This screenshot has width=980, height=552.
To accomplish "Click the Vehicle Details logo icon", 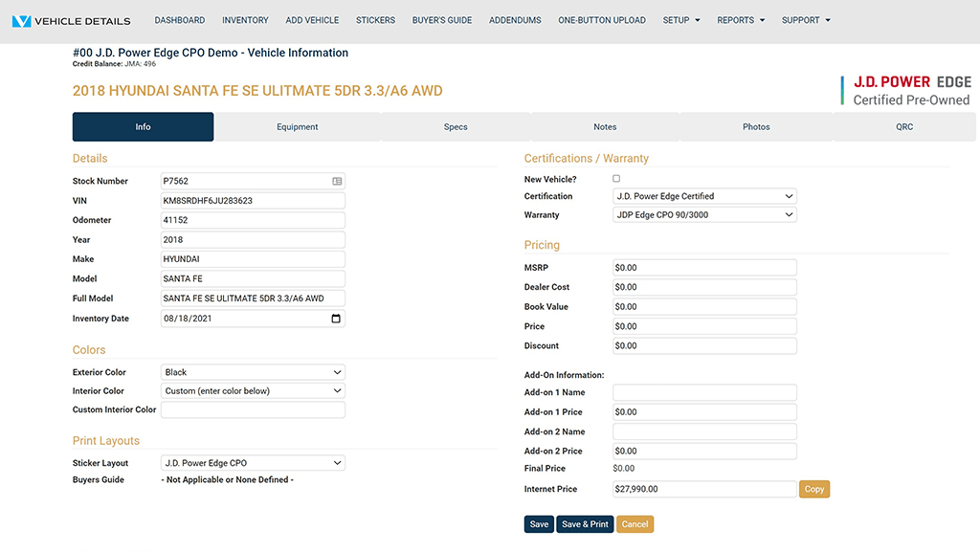I will 21,20.
